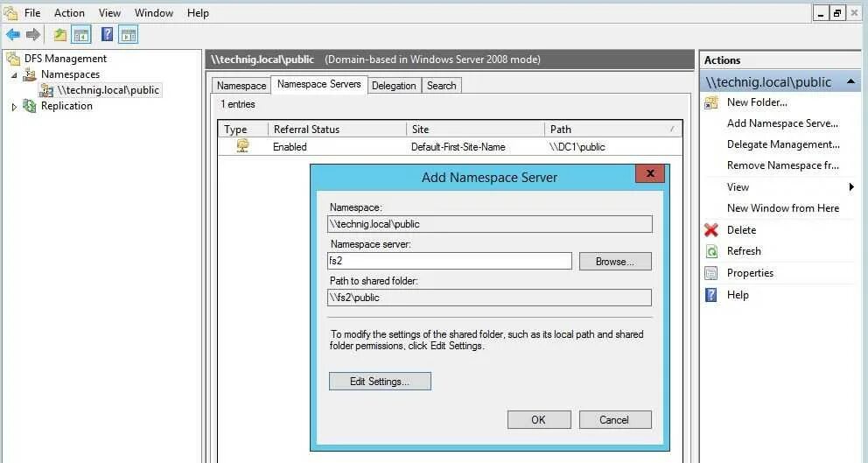Click the Enabled referral status cell
Viewport: 868px width, 463px height.
click(290, 147)
